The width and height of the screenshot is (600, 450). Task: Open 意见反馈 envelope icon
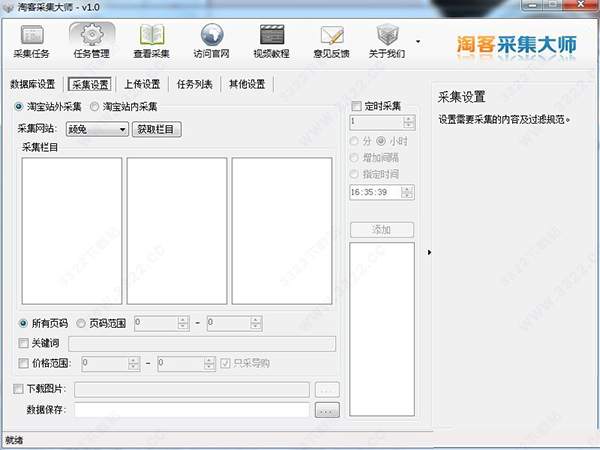tap(331, 41)
